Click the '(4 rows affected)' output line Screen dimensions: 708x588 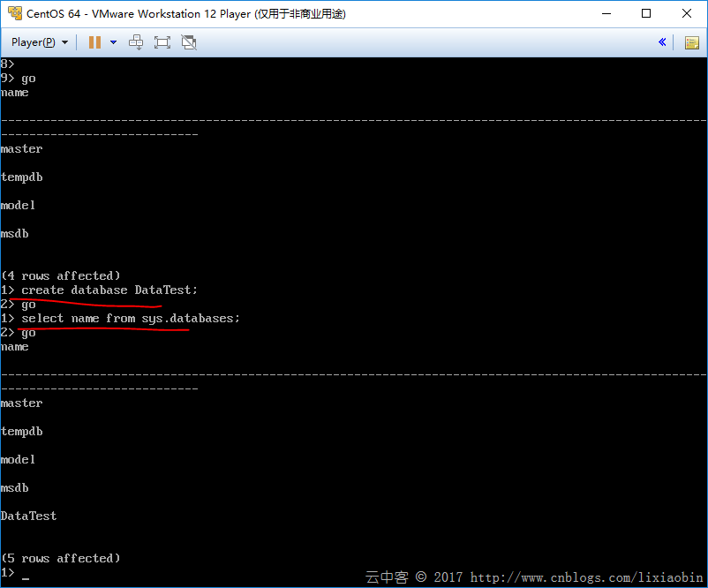(61, 275)
